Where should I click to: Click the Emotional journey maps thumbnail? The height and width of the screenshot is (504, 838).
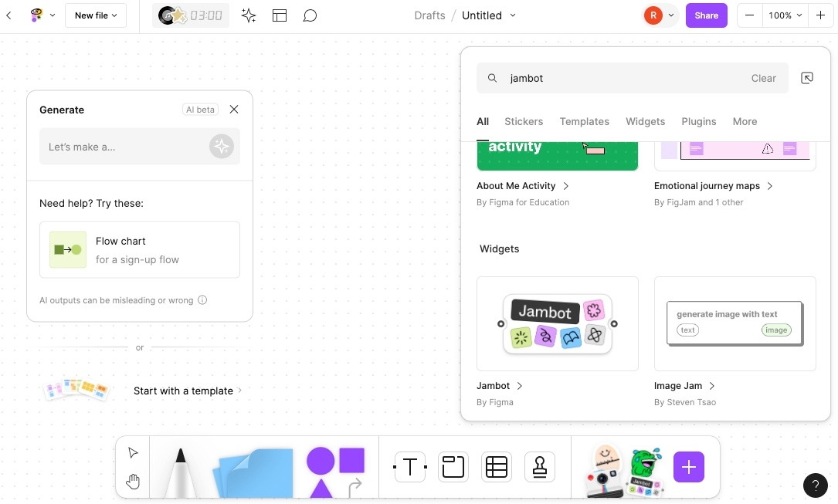click(x=735, y=156)
